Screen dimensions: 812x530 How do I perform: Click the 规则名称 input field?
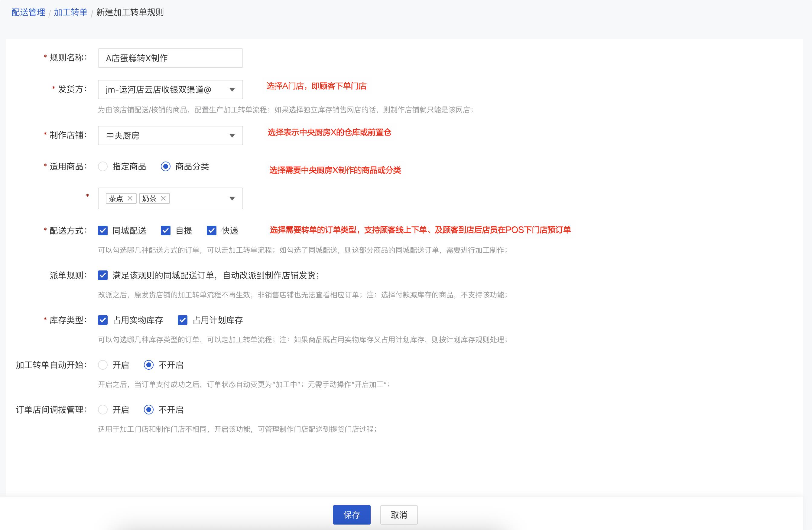[170, 58]
